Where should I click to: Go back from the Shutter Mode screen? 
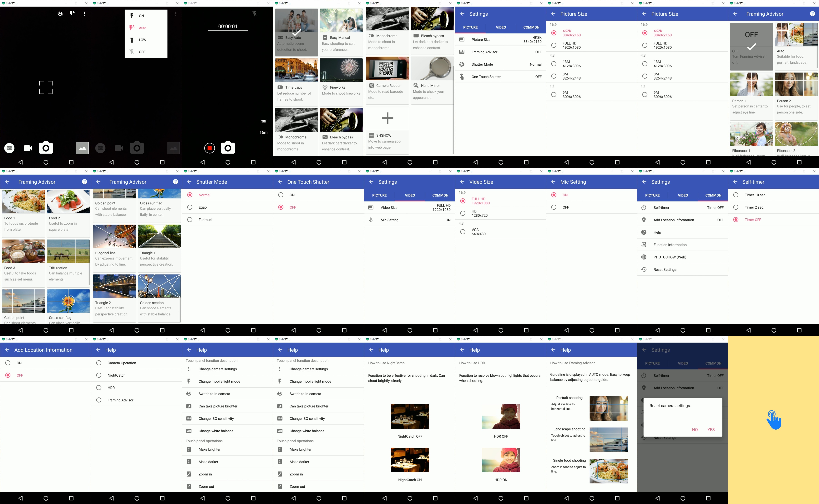click(189, 182)
